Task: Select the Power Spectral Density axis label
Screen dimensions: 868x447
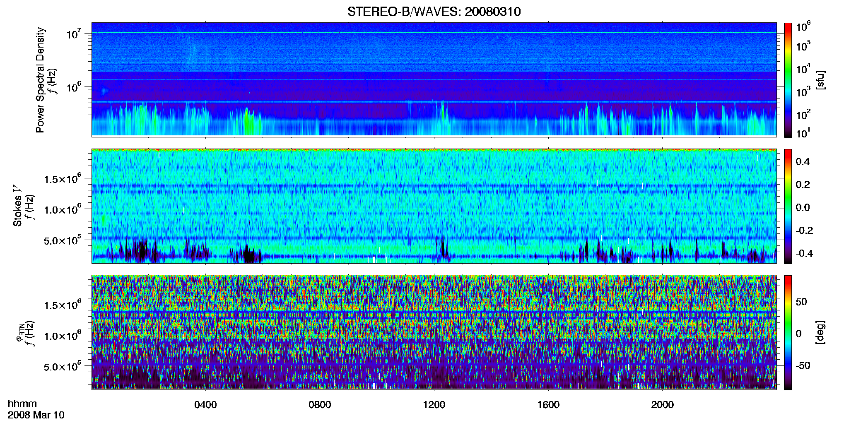Action: 40,80
